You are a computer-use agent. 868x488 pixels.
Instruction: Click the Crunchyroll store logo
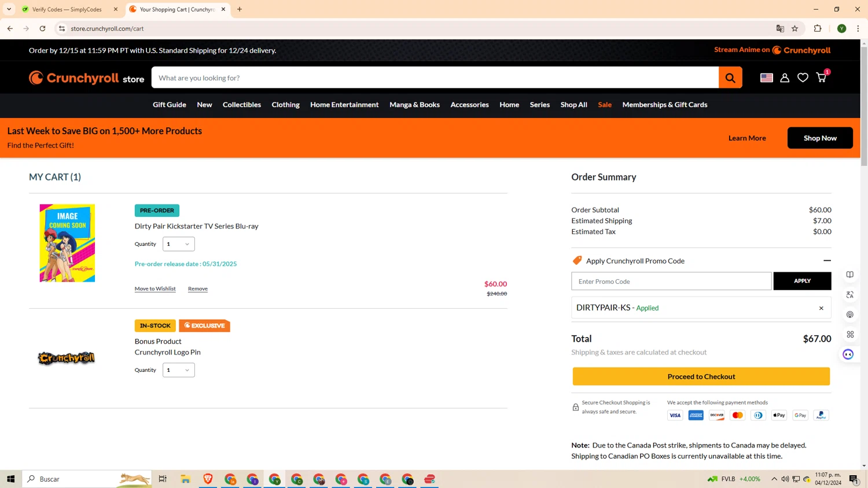86,78
